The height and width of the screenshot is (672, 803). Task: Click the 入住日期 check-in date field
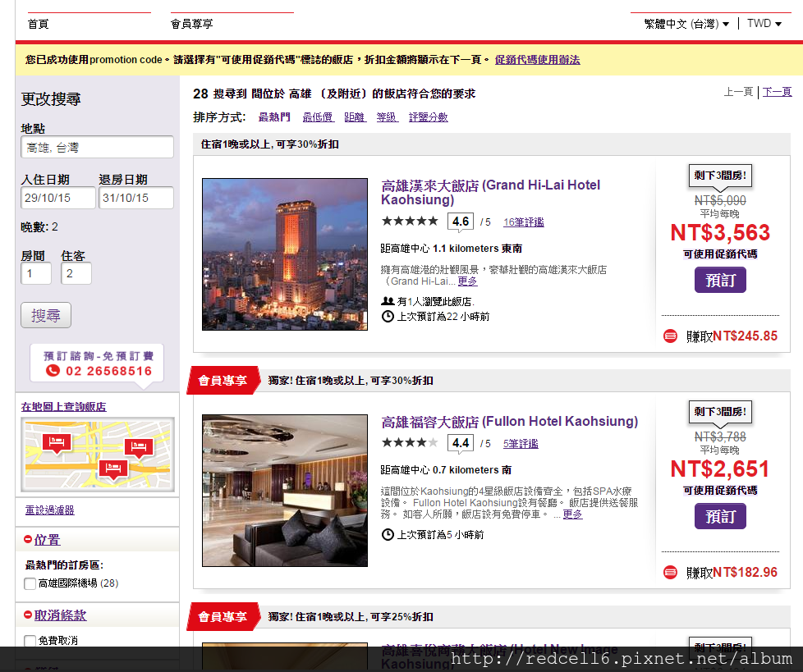(57, 198)
